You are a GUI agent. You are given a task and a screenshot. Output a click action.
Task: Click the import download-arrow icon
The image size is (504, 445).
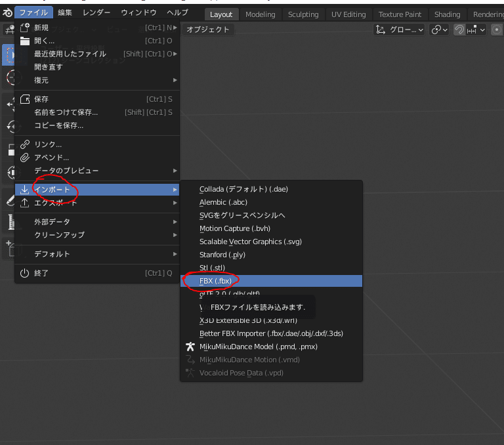pos(25,190)
